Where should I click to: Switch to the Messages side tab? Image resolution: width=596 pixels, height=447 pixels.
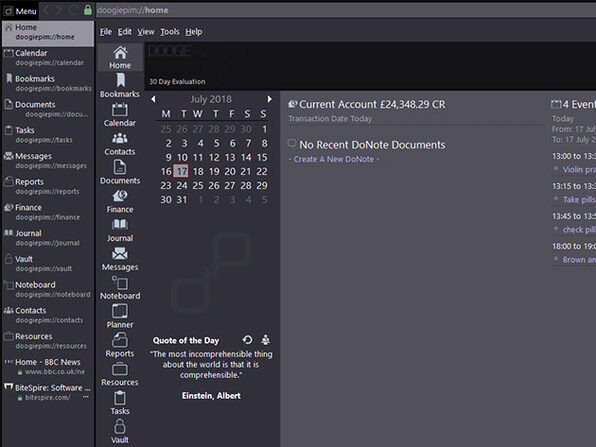point(48,161)
